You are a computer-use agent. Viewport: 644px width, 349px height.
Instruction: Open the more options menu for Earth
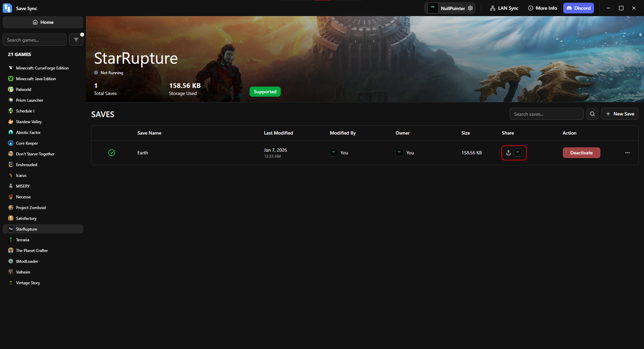tap(628, 153)
